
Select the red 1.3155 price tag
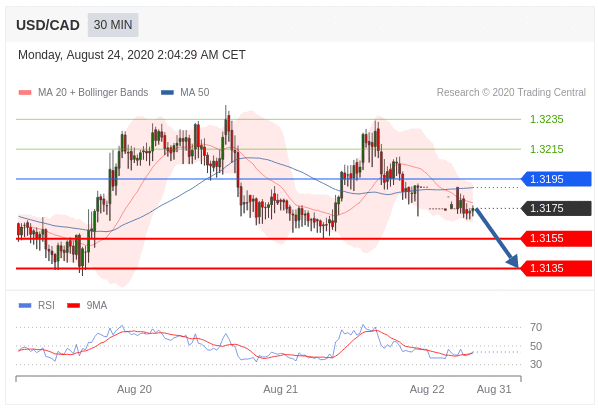click(556, 238)
